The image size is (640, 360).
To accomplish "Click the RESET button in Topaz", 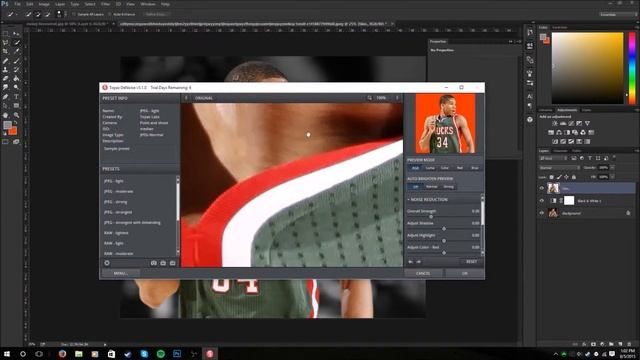I will 471,262.
